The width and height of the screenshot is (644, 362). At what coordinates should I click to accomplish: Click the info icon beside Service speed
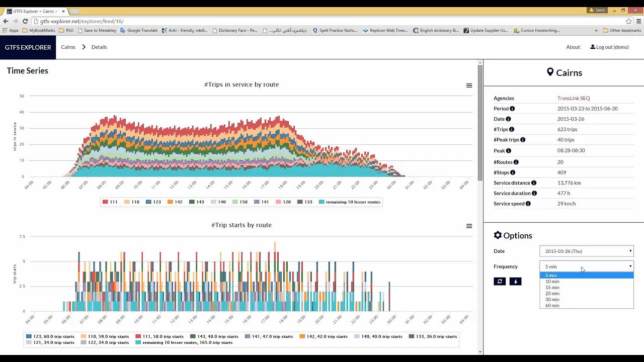click(528, 204)
